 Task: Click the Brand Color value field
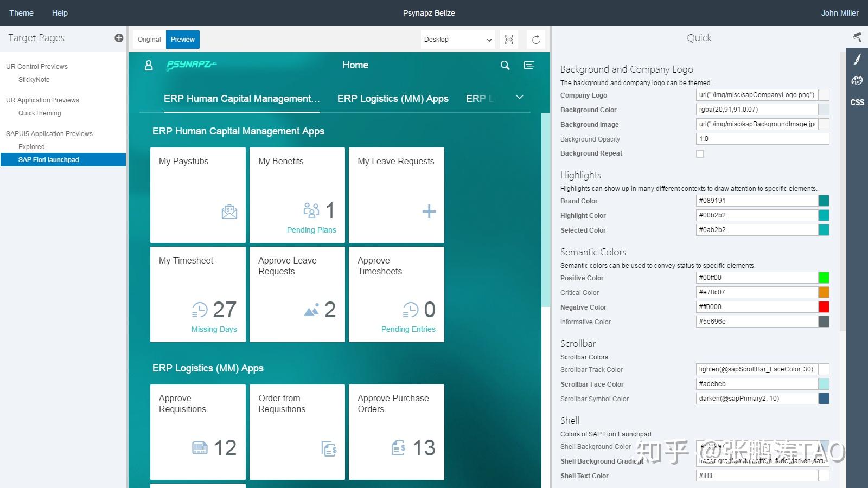pyautogui.click(x=757, y=201)
